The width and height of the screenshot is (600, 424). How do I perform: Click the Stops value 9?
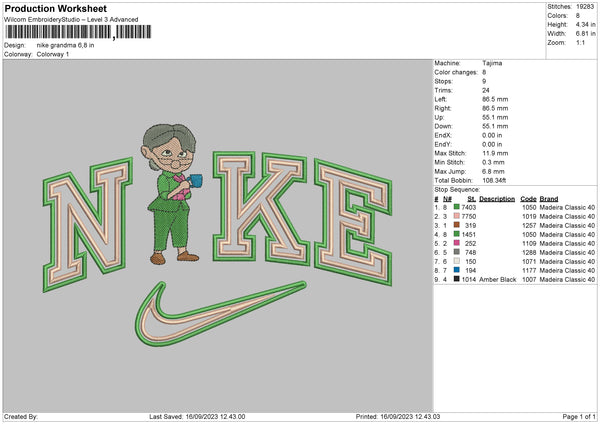pos(484,81)
